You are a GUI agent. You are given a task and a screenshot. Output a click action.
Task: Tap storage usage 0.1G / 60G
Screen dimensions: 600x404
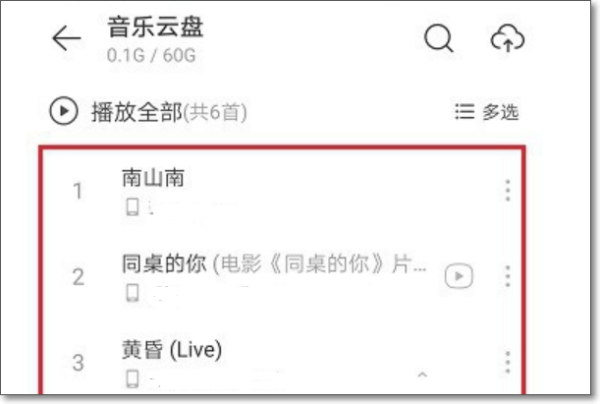(x=151, y=55)
